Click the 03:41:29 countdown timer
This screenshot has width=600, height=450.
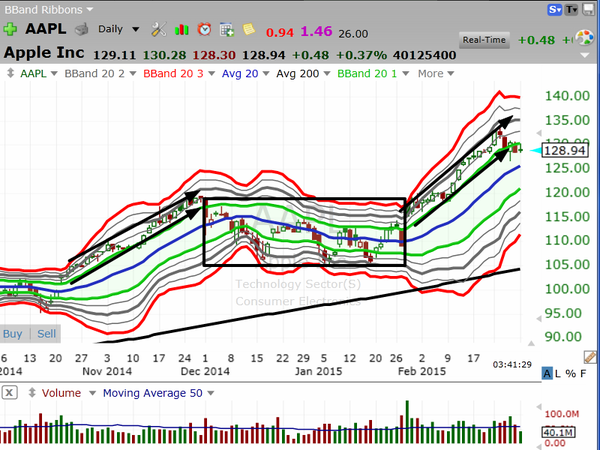[512, 364]
